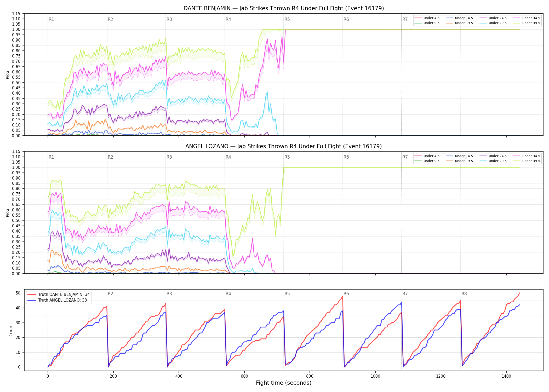This screenshot has width=549, height=392.
Task: Click the R1 round marker in the Angel Lozano chart
Action: (x=51, y=157)
